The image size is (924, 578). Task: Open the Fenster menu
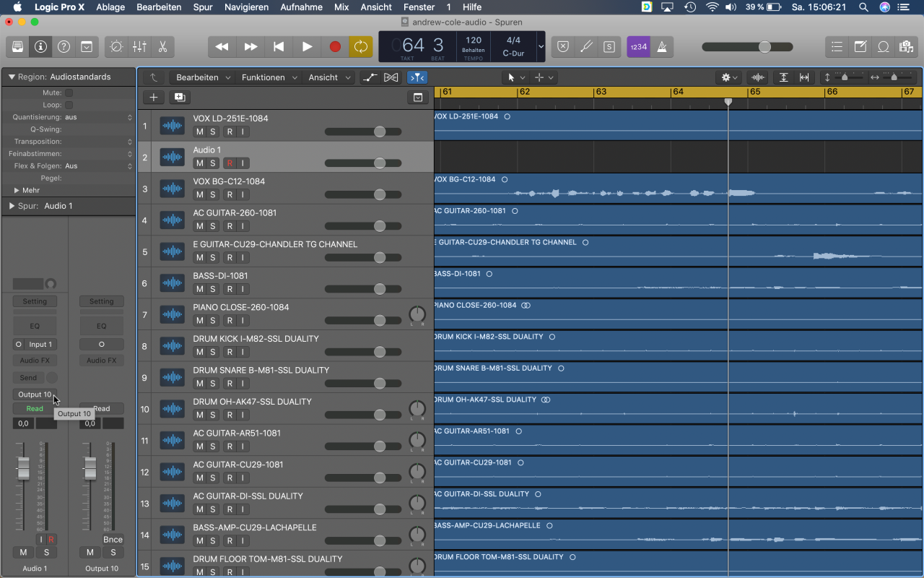pos(419,7)
